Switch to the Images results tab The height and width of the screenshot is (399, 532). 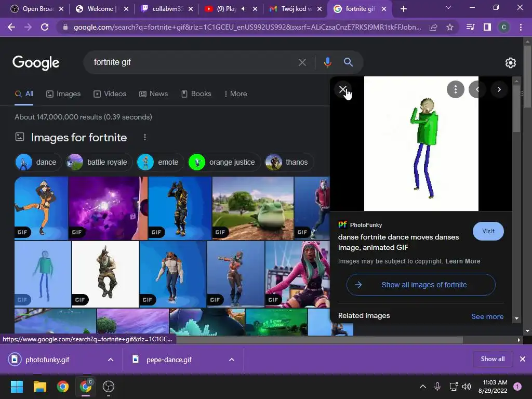[63, 94]
